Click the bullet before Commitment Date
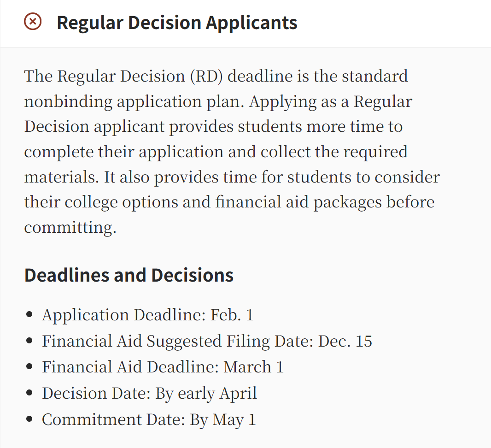This screenshot has width=491, height=448. 29,419
